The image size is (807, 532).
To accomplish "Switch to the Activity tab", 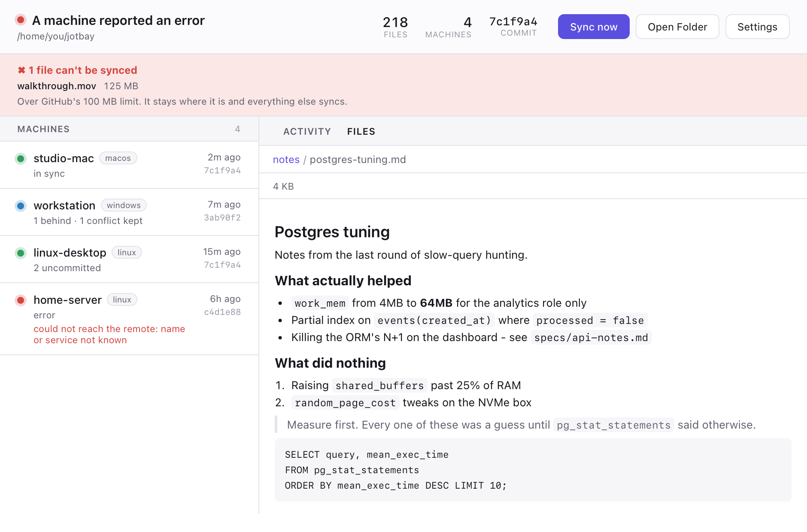I will coord(307,131).
